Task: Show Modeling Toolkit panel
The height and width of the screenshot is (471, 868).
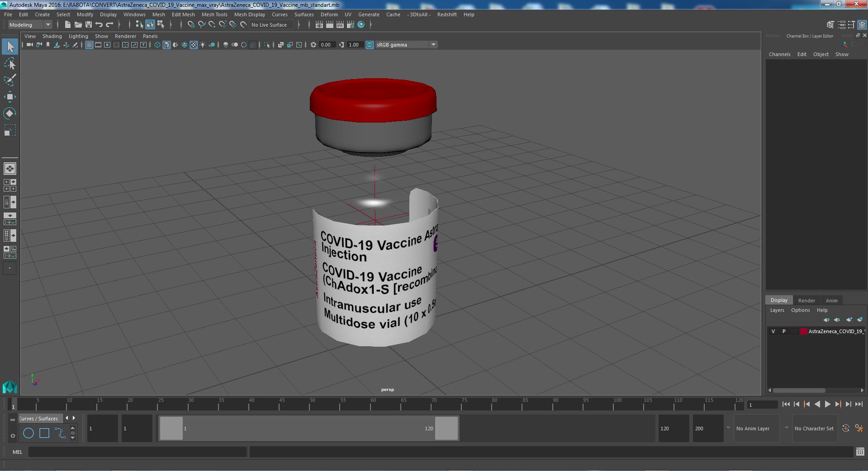Action: (x=830, y=25)
